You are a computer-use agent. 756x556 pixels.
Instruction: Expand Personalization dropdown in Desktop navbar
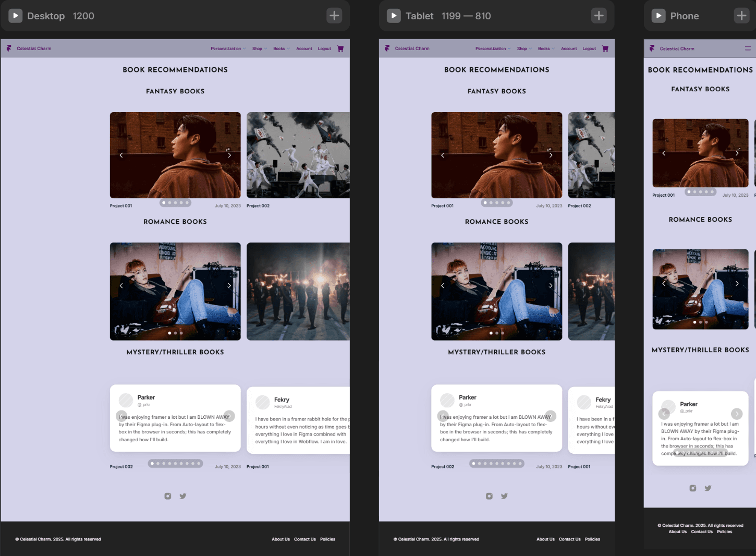(x=228, y=49)
